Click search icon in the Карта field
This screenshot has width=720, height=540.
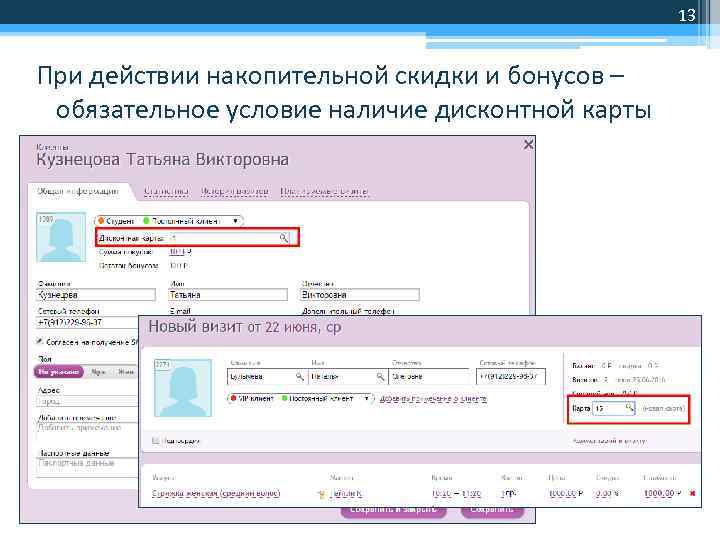click(630, 408)
